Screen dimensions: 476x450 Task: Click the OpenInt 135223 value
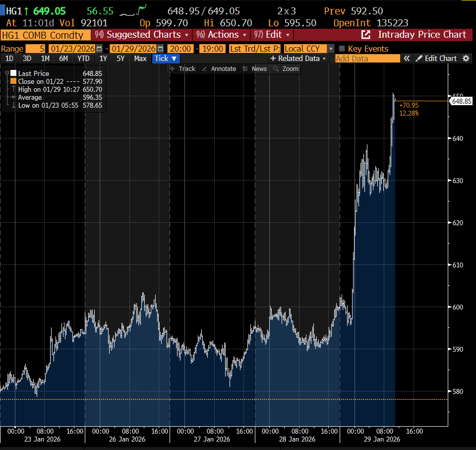371,23
